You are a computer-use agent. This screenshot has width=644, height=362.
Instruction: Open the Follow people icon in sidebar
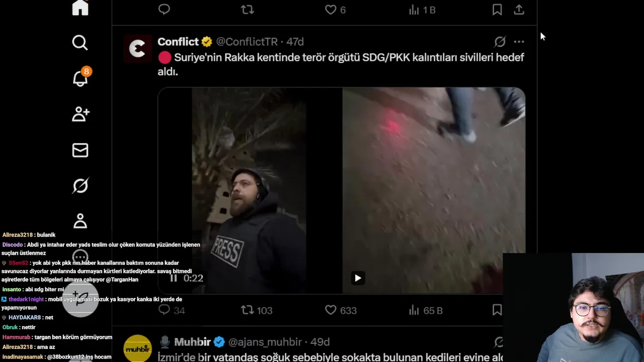[80, 114]
